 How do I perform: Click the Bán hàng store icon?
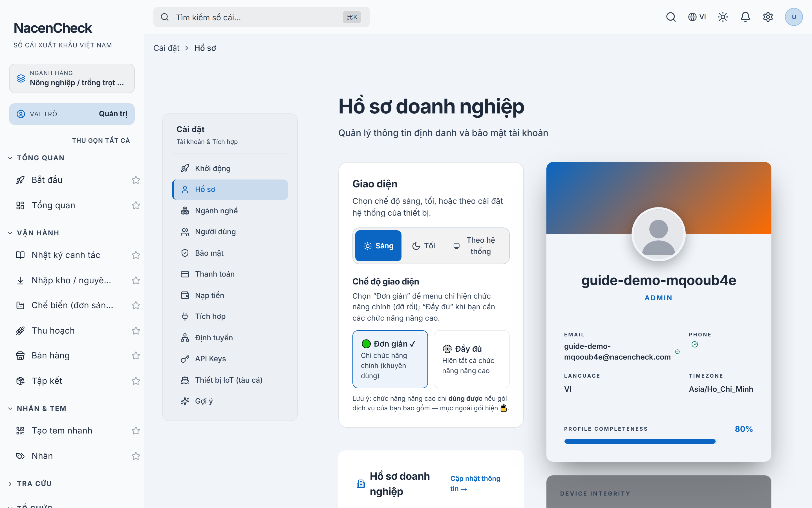[x=20, y=356]
